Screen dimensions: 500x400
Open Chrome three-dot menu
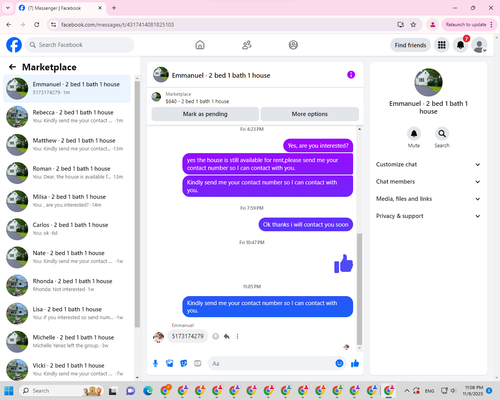point(492,25)
